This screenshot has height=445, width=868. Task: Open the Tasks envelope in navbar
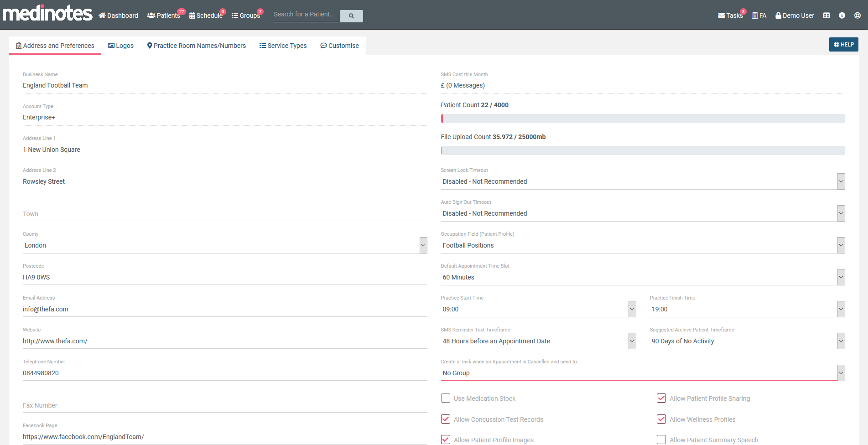click(x=730, y=16)
